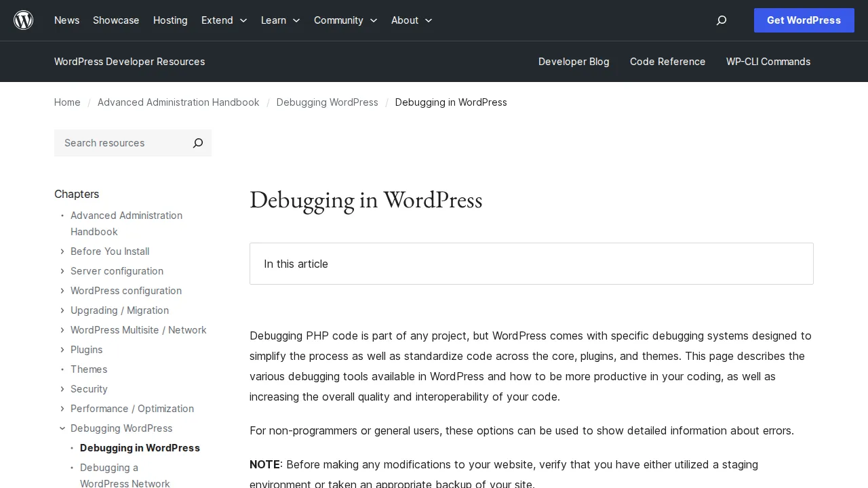868x488 pixels.
Task: Open the Learn dropdown menu
Action: pyautogui.click(x=280, y=20)
